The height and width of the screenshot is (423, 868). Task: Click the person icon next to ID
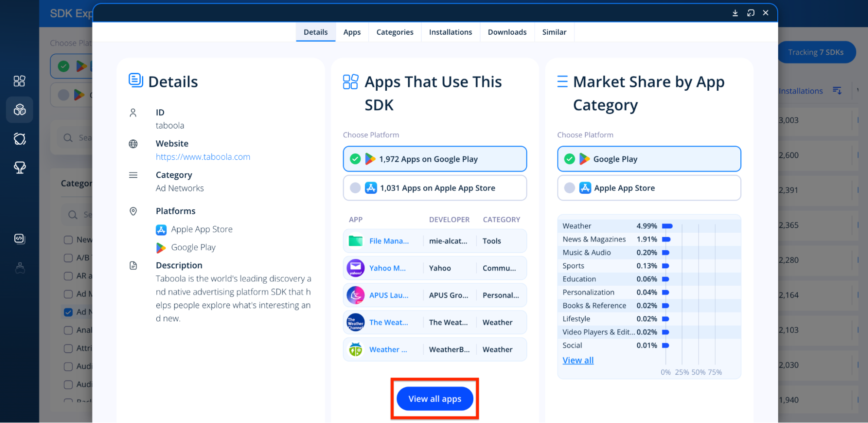point(133,113)
